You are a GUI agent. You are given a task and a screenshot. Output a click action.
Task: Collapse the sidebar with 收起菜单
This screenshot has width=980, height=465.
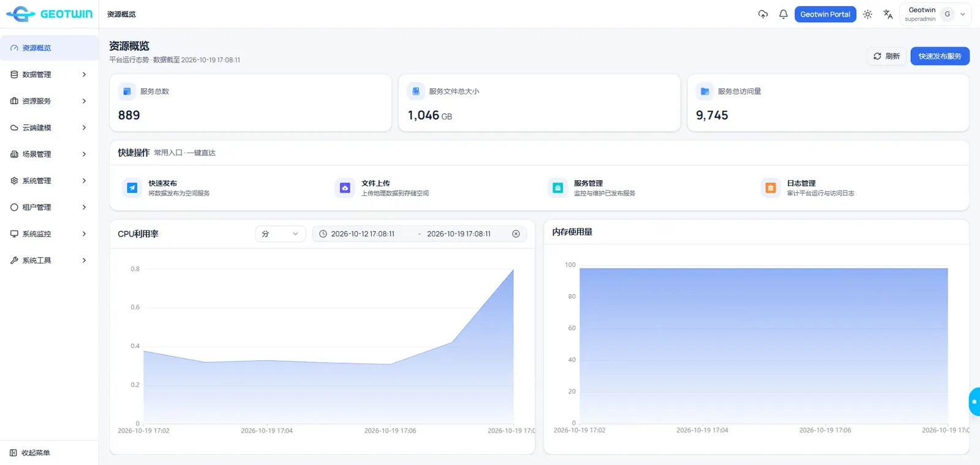coord(29,453)
